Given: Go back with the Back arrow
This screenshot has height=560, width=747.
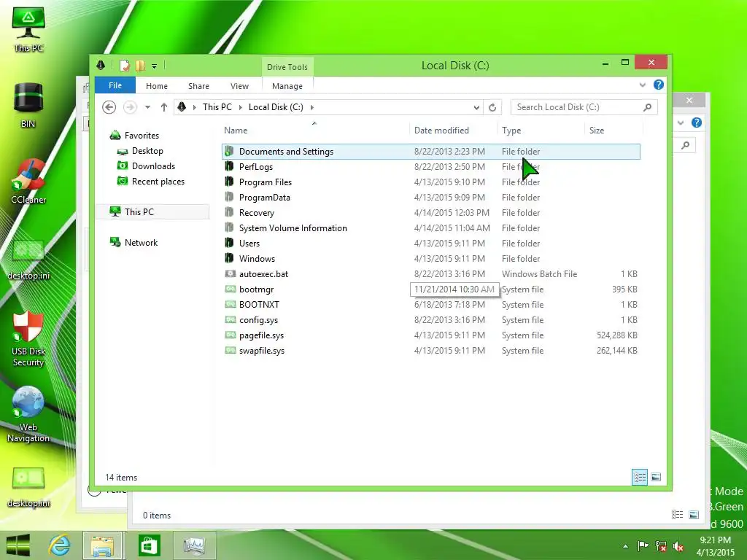Looking at the screenshot, I should pos(109,107).
